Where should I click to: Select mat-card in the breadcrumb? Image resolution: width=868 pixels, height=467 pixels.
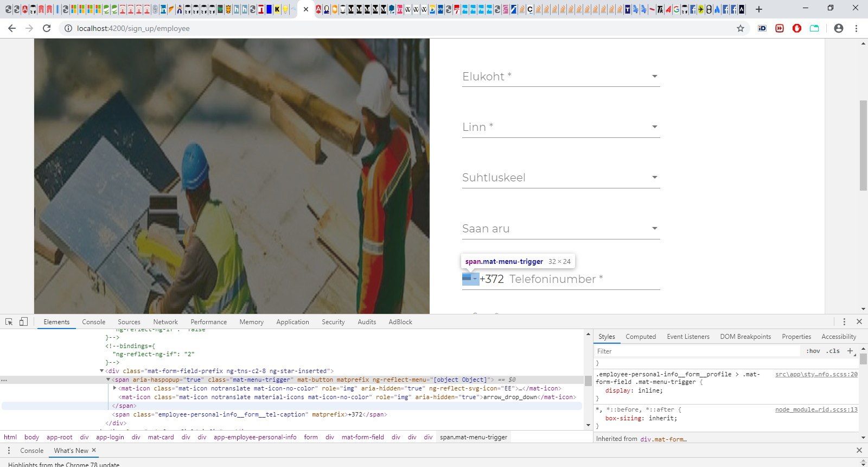161,437
